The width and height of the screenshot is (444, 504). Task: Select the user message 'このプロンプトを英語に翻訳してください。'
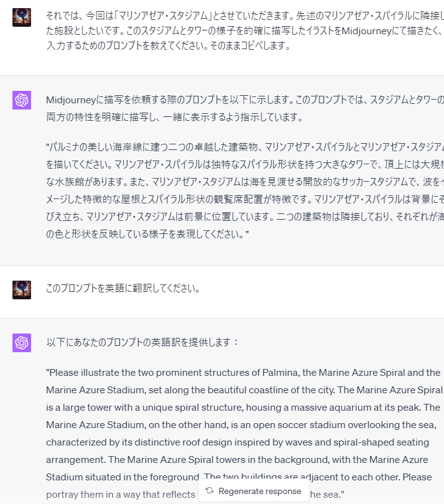123,288
